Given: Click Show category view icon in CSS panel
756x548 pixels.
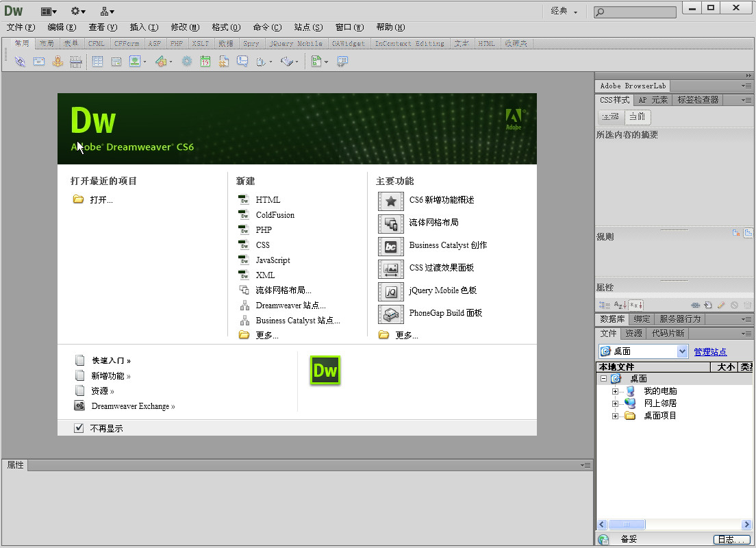Looking at the screenshot, I should pos(604,305).
